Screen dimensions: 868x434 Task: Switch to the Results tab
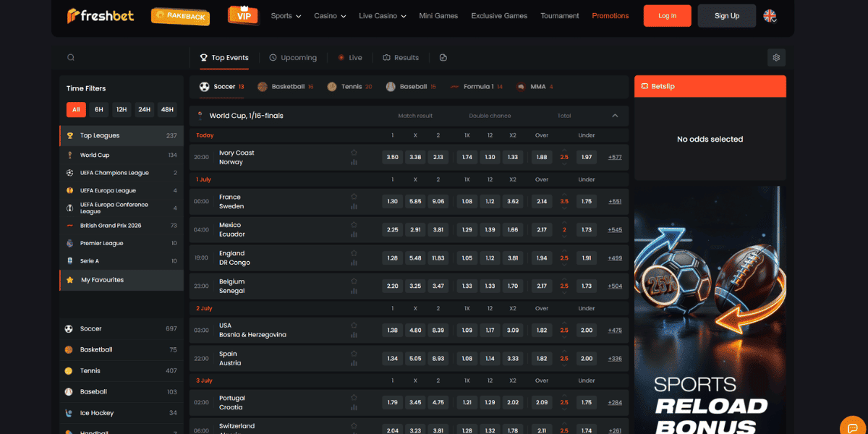[x=401, y=58]
